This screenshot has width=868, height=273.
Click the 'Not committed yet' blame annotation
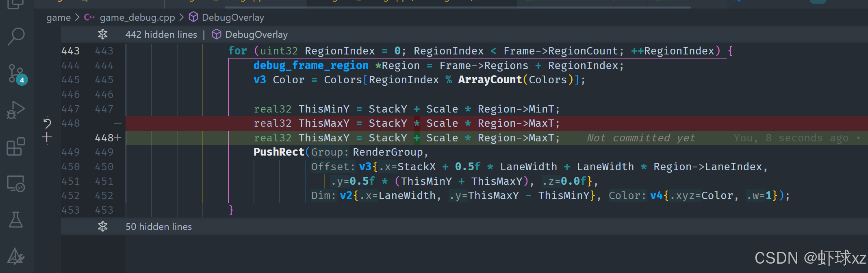coord(641,138)
